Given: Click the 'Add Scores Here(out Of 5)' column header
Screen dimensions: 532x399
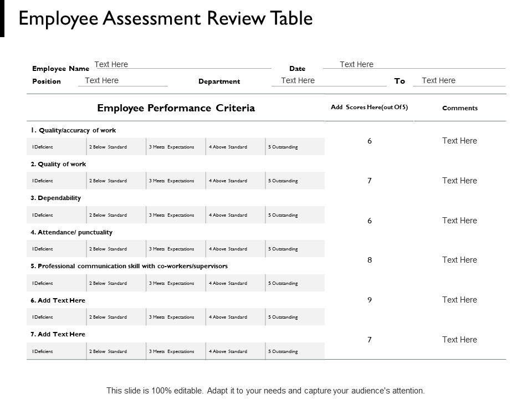Looking at the screenshot, I should click(x=369, y=108).
